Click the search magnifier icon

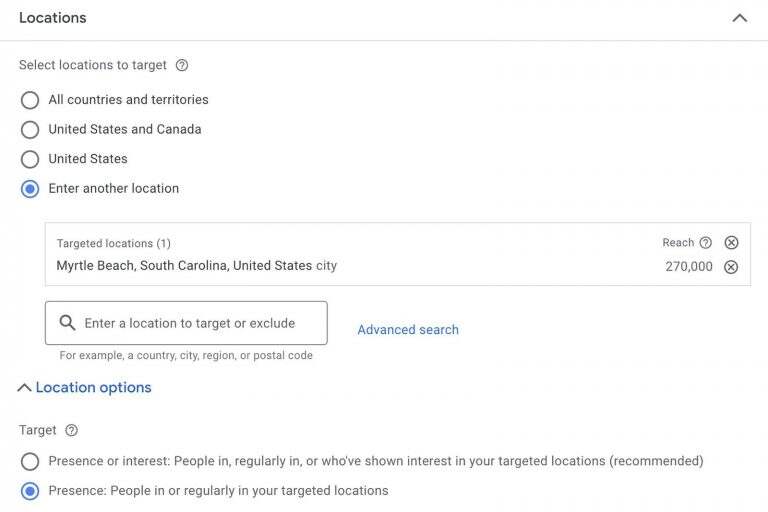pyautogui.click(x=67, y=323)
